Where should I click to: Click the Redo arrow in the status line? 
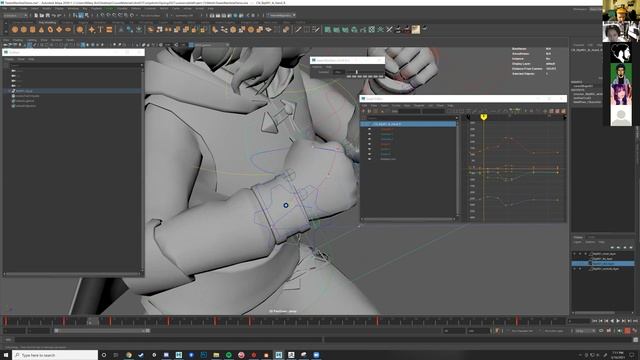(59, 16)
